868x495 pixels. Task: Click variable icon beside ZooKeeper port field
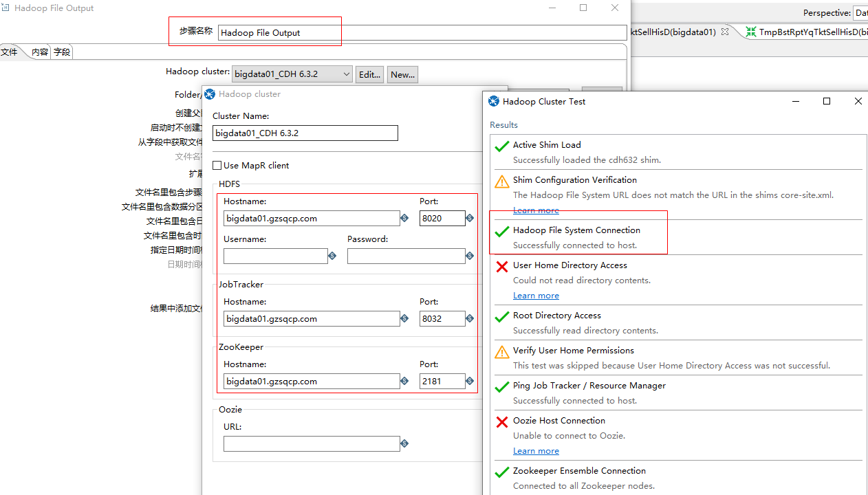470,381
